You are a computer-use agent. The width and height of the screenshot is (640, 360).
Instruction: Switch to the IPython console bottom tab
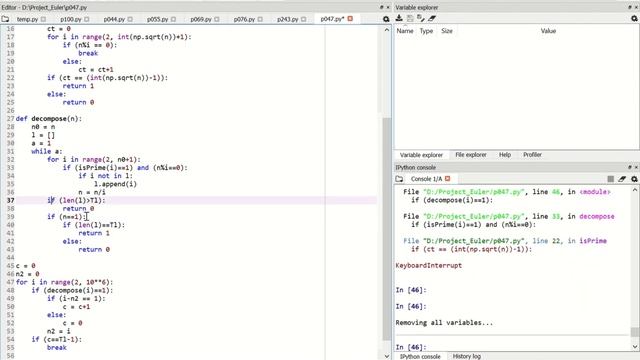point(420,356)
